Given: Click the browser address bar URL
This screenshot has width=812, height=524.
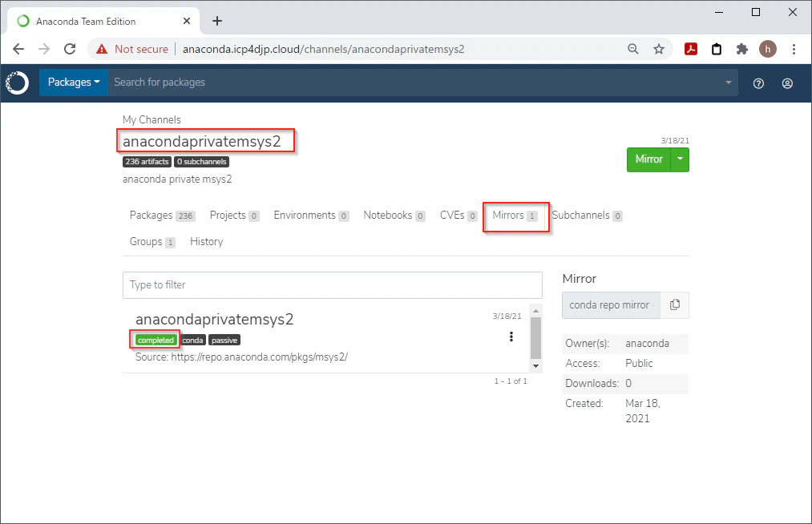Looking at the screenshot, I should click(324, 49).
